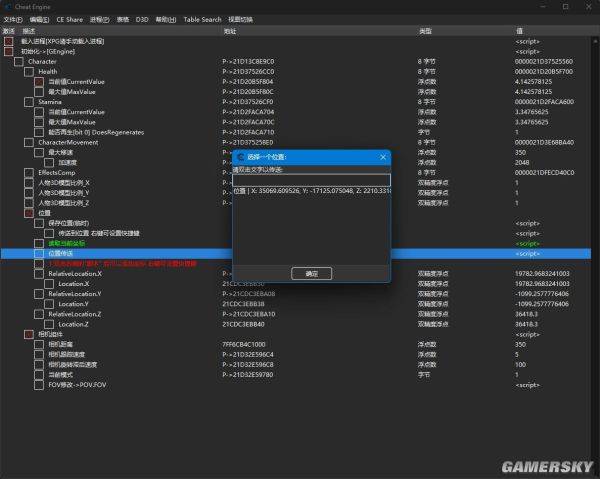Check the Location.Z checkbox

(x=49, y=324)
